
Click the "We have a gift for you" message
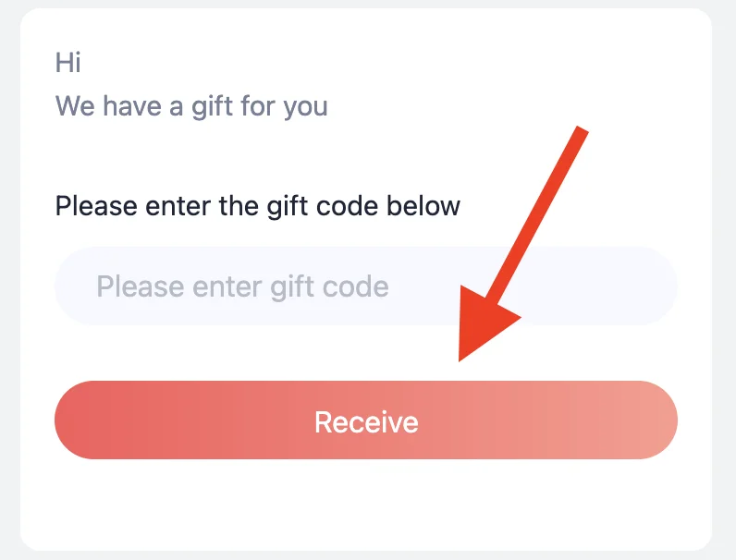click(191, 106)
